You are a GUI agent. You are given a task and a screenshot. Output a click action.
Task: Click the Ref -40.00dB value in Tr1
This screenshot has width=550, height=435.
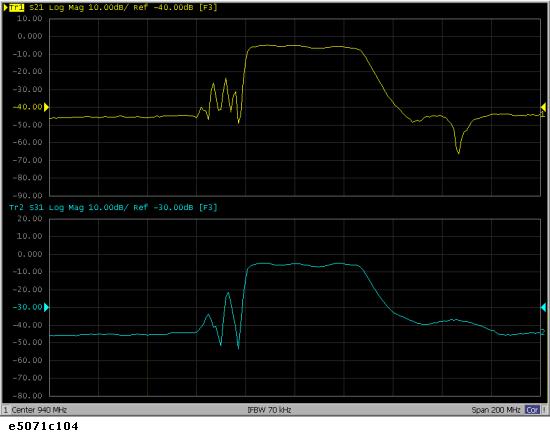click(x=163, y=7)
